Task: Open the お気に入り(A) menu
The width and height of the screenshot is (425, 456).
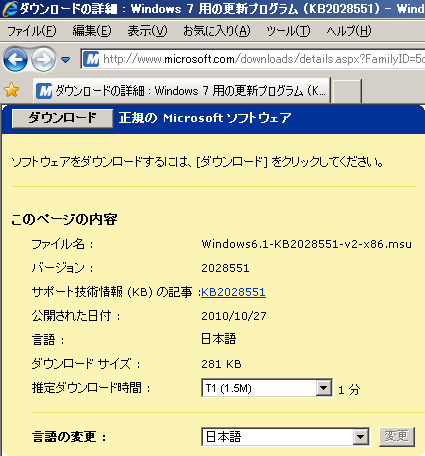Action: (217, 31)
